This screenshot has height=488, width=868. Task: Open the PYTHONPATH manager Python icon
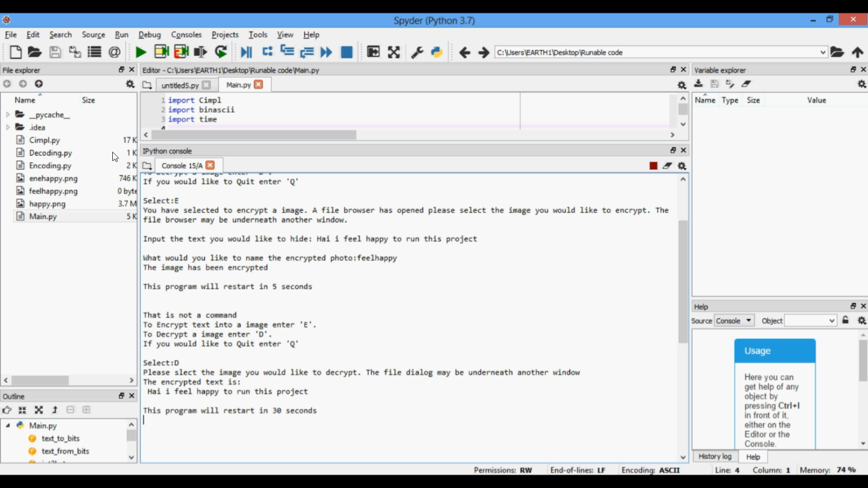coord(437,52)
